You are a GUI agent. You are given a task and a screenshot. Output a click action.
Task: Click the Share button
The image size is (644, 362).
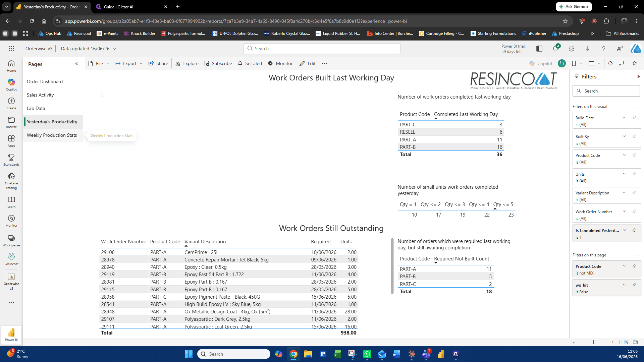(x=158, y=63)
